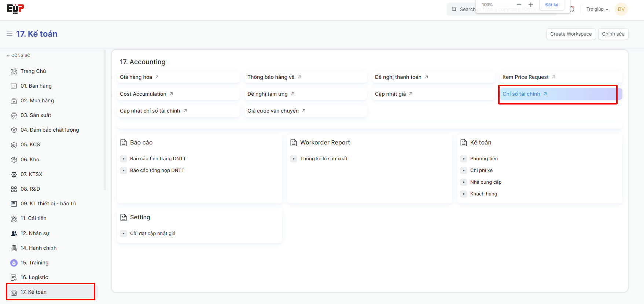This screenshot has width=644, height=304.
Task: Reset zoom with Đặt lại button
Action: point(551,5)
